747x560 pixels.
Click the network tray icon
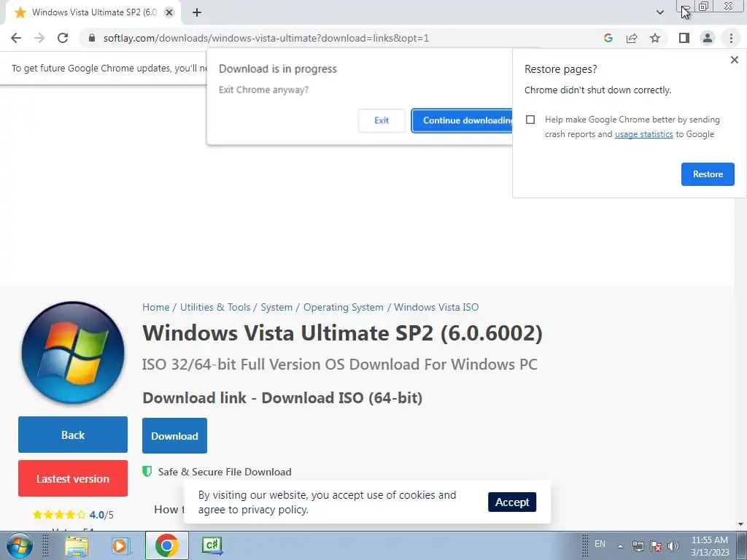coord(638,546)
